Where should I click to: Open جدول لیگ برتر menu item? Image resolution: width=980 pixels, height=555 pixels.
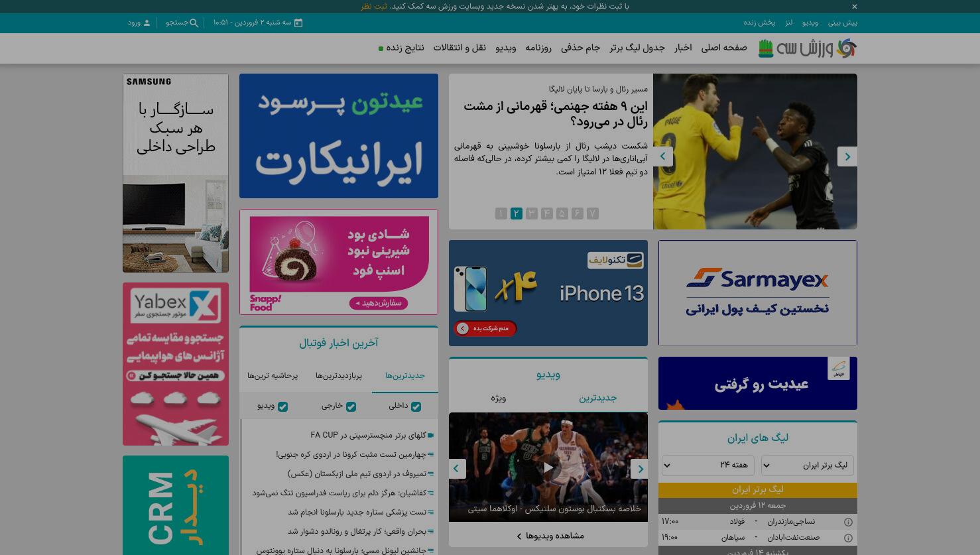(x=637, y=48)
